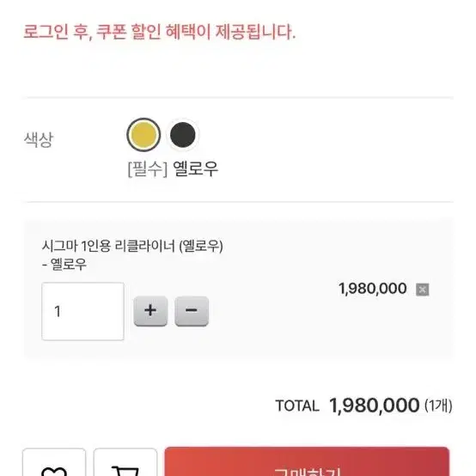Focus the quantity input field showing 1

click(x=82, y=311)
